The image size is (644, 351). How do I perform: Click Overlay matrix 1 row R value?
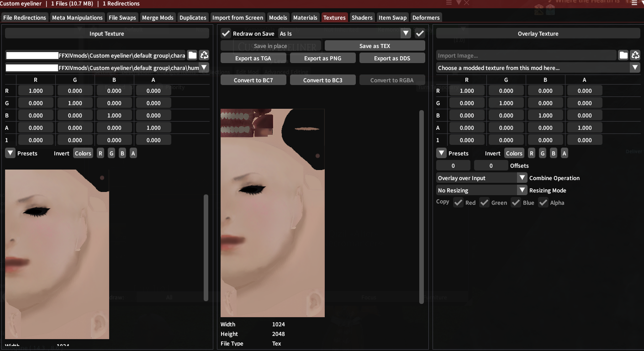[467, 140]
